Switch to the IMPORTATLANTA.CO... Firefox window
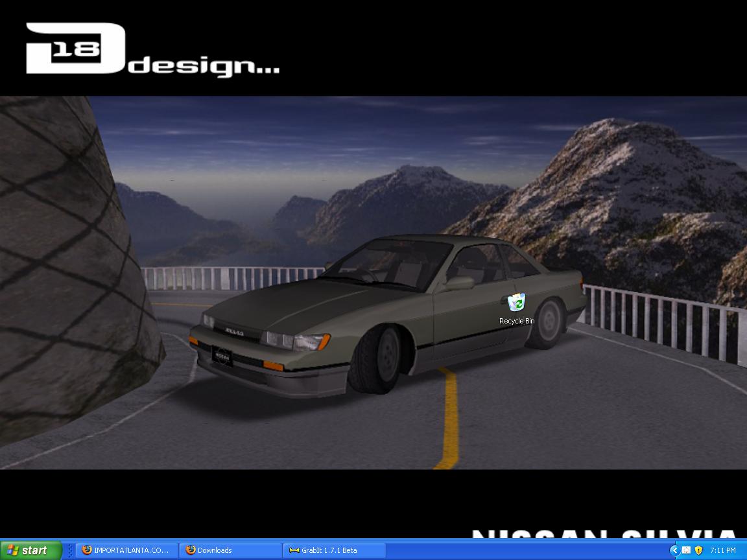This screenshot has height=560, width=747. point(127,550)
